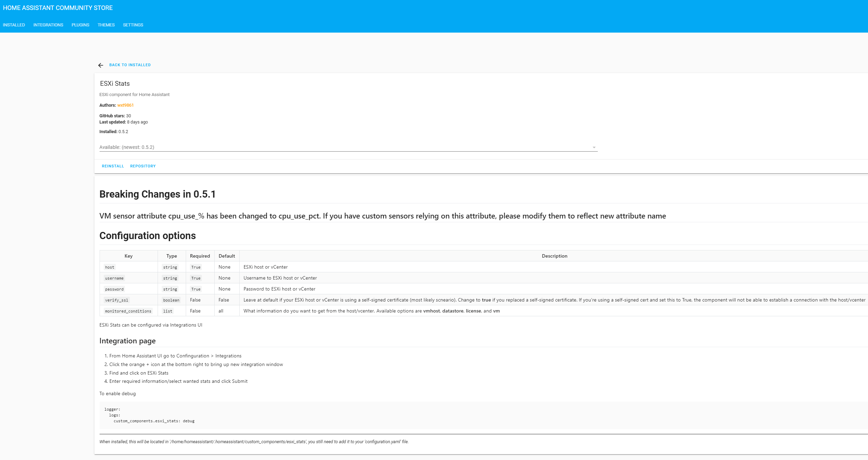Screen dimensions: 868x460
Task: Click the REINSTALL button
Action: (113, 166)
